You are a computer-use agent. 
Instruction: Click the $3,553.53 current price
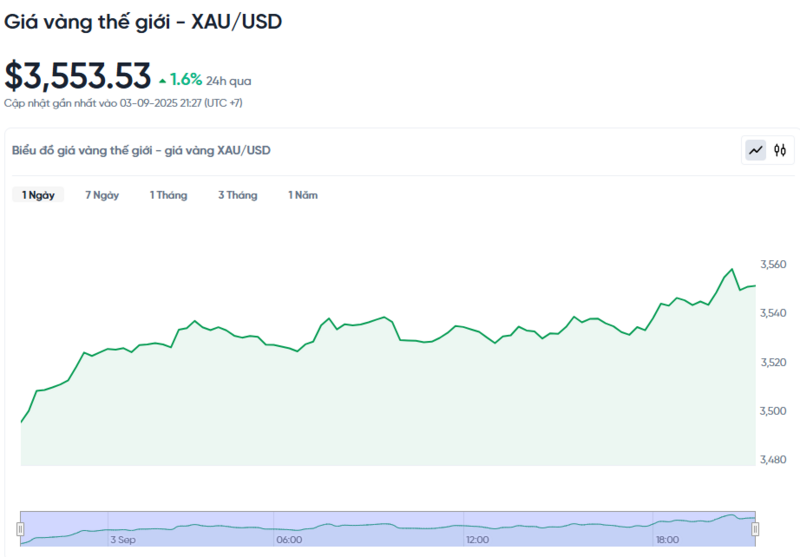pyautogui.click(x=78, y=76)
